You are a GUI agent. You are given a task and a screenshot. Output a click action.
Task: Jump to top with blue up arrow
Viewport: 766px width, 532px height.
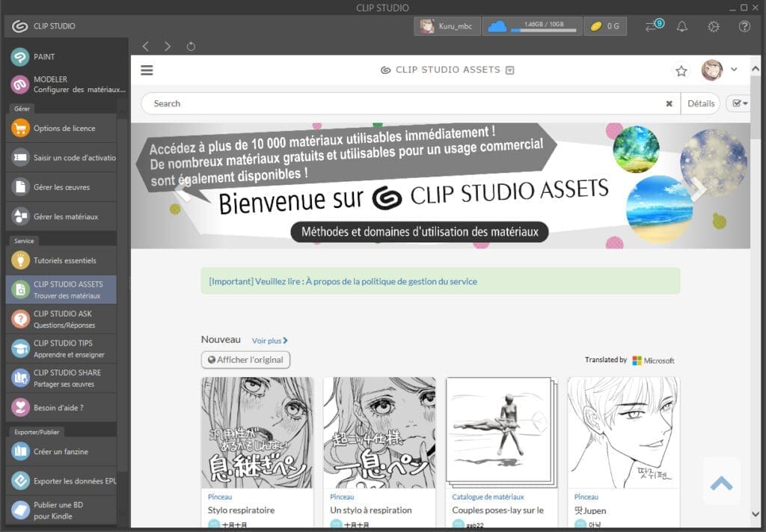pyautogui.click(x=722, y=483)
